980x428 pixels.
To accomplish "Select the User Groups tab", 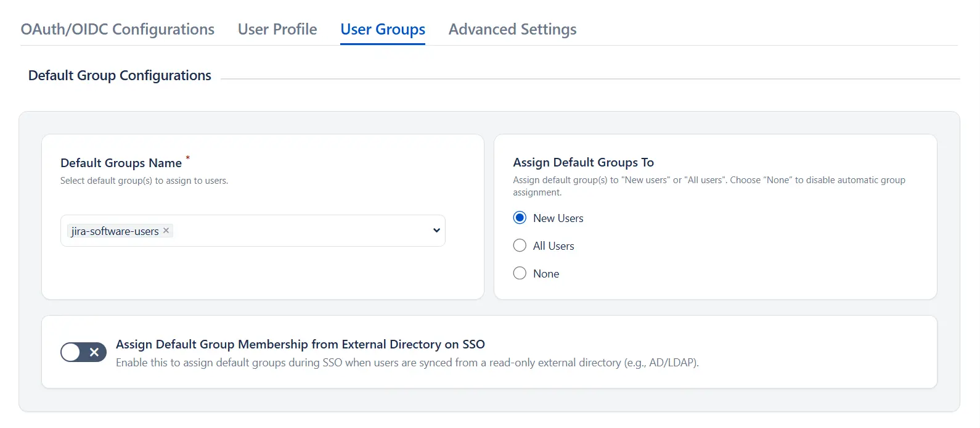I will pyautogui.click(x=383, y=29).
